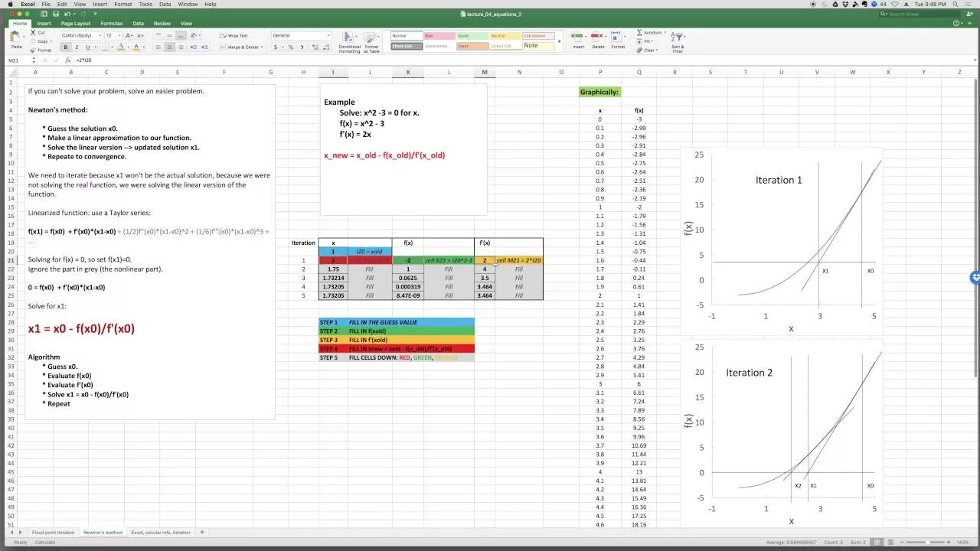Click the clock in macOS menu bar
Screen dimensions: 980x551
(x=929, y=4)
